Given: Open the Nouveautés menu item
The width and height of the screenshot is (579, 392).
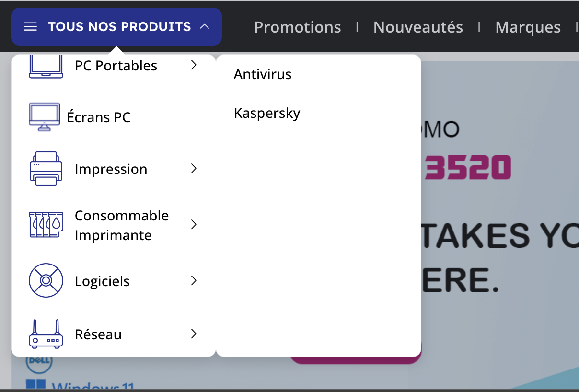Looking at the screenshot, I should click(418, 27).
